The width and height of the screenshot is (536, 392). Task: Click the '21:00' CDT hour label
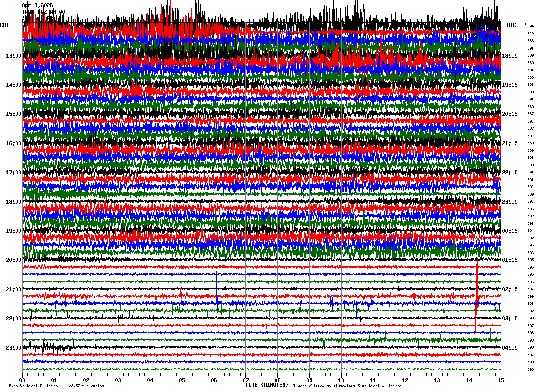point(14,289)
